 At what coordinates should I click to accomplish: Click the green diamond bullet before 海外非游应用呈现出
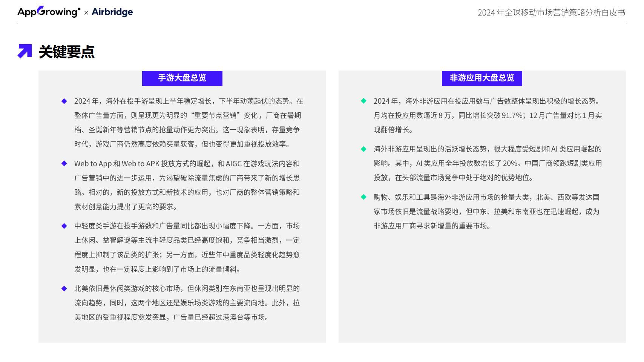[363, 149]
